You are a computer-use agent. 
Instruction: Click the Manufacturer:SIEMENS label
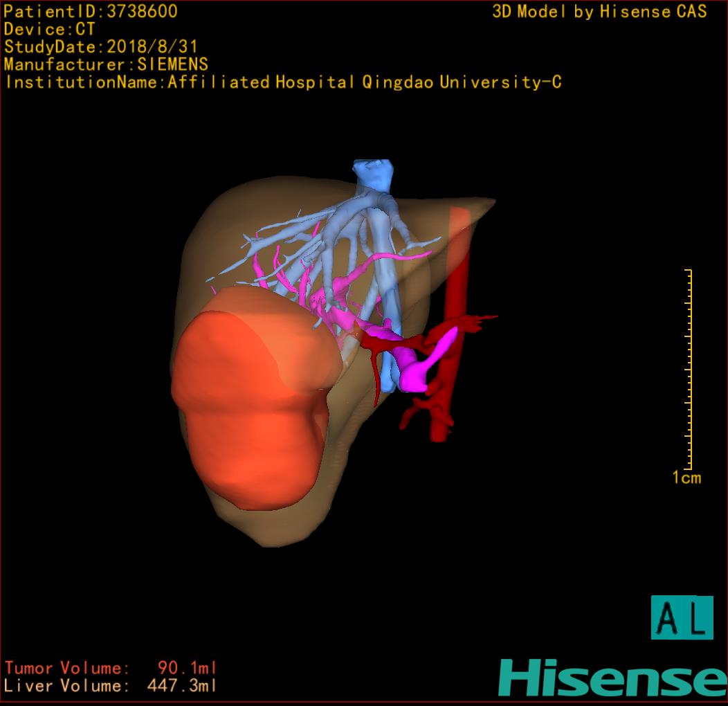[106, 64]
